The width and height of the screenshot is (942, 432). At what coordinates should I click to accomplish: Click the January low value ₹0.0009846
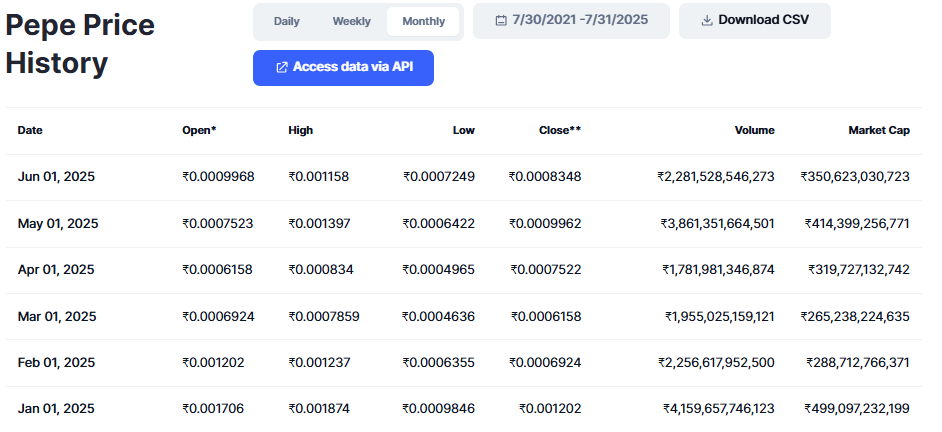click(439, 409)
